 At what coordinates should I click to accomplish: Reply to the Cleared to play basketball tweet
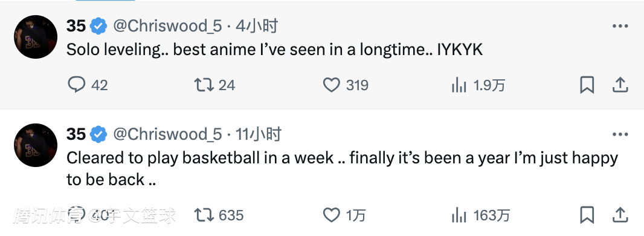(x=76, y=214)
